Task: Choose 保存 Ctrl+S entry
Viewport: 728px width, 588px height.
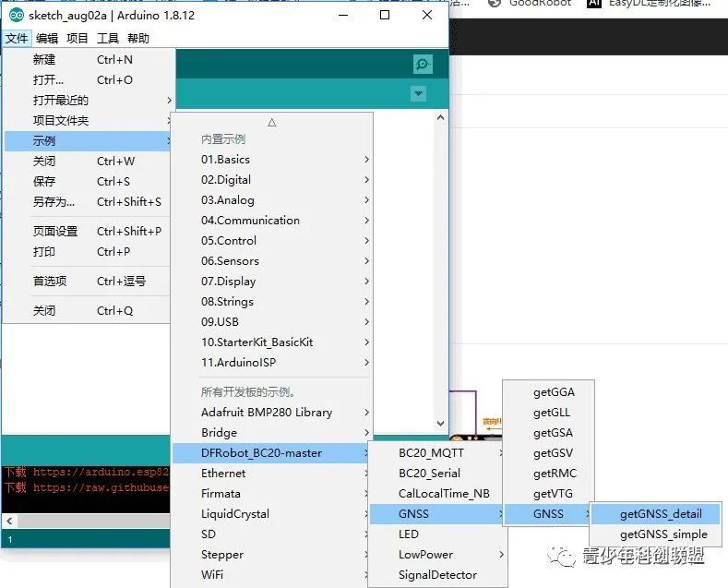Action: [x=90, y=182]
